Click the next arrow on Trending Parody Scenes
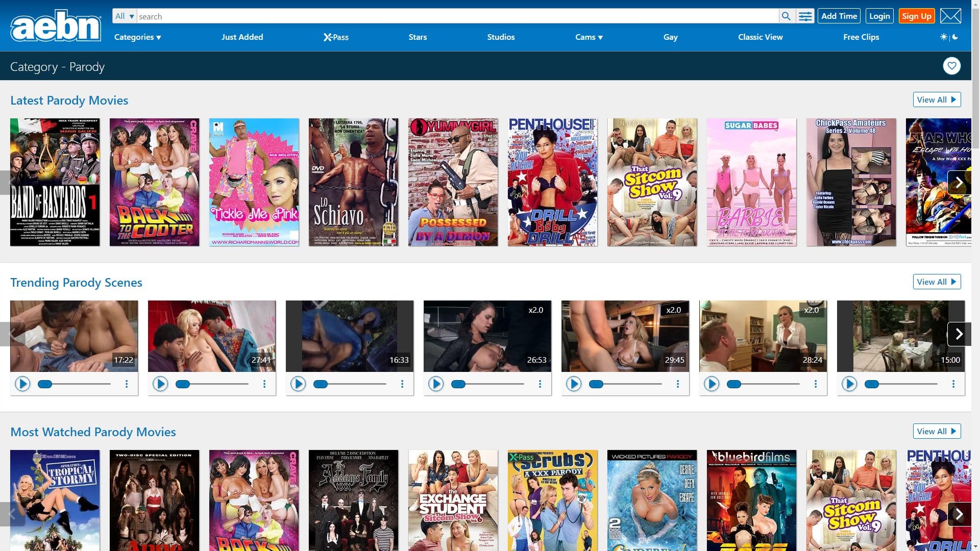The height and width of the screenshot is (551, 980). (959, 334)
